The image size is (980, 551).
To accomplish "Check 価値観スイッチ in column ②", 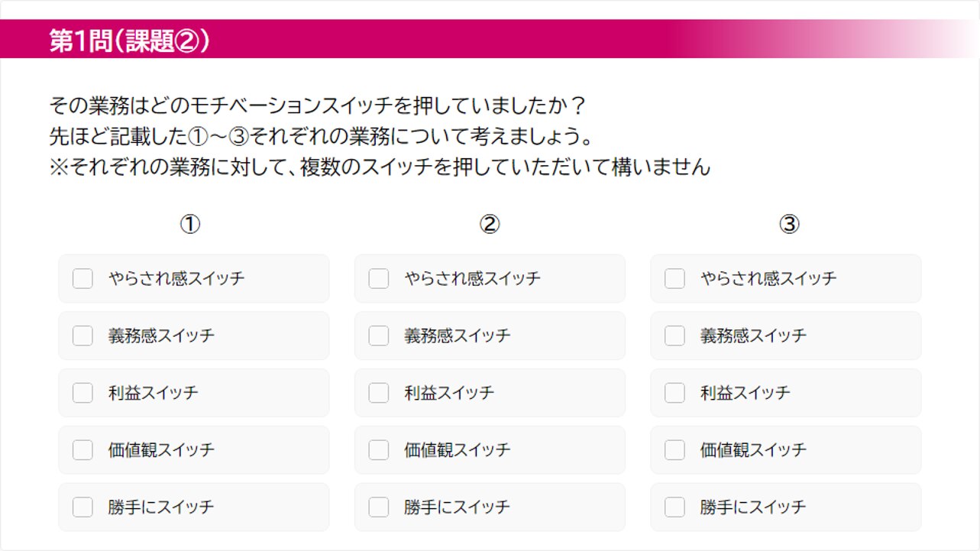I will tap(379, 450).
